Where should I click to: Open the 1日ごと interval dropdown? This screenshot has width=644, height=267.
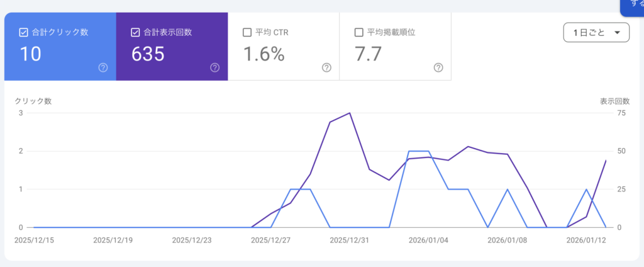(x=596, y=33)
